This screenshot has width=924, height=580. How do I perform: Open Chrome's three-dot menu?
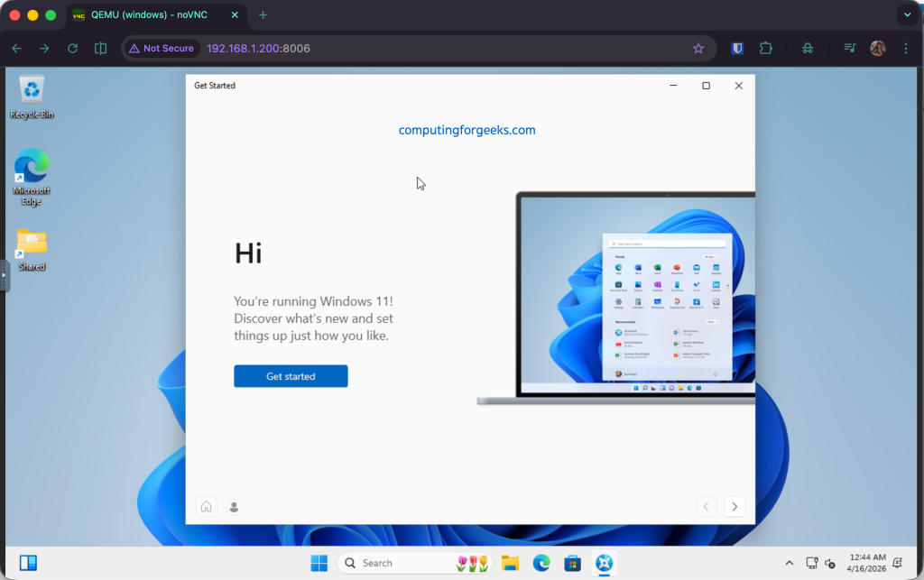906,49
